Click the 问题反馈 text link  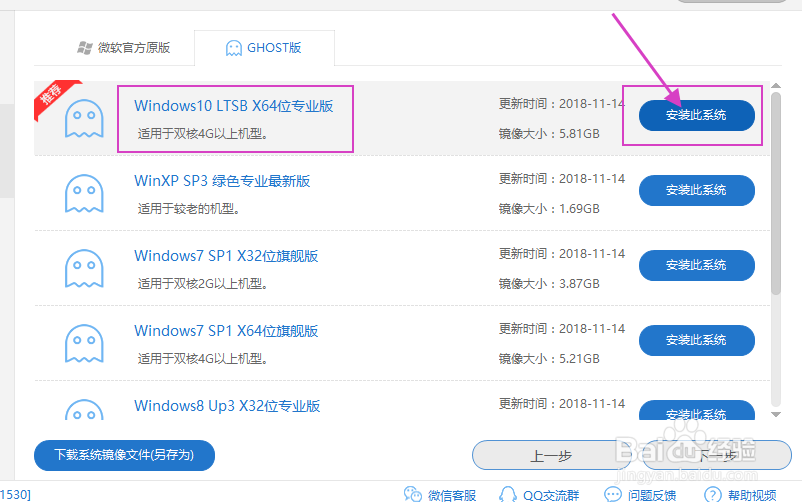point(652,495)
